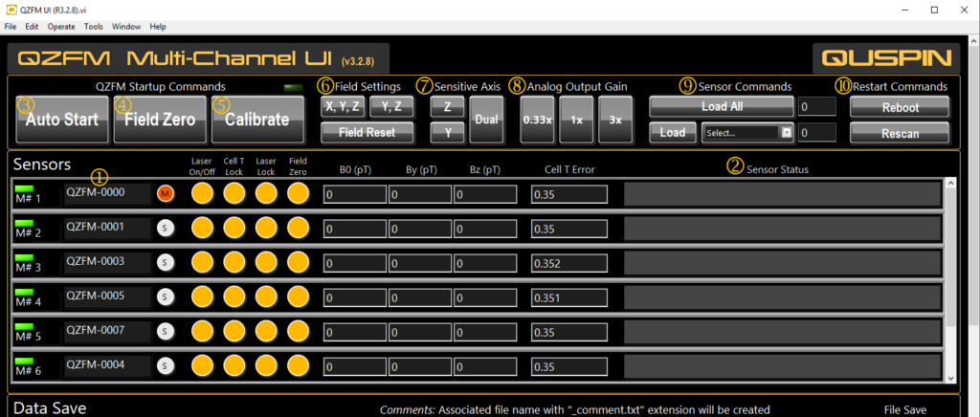This screenshot has height=417, width=980.
Task: Run the Calibrate command
Action: 257,120
